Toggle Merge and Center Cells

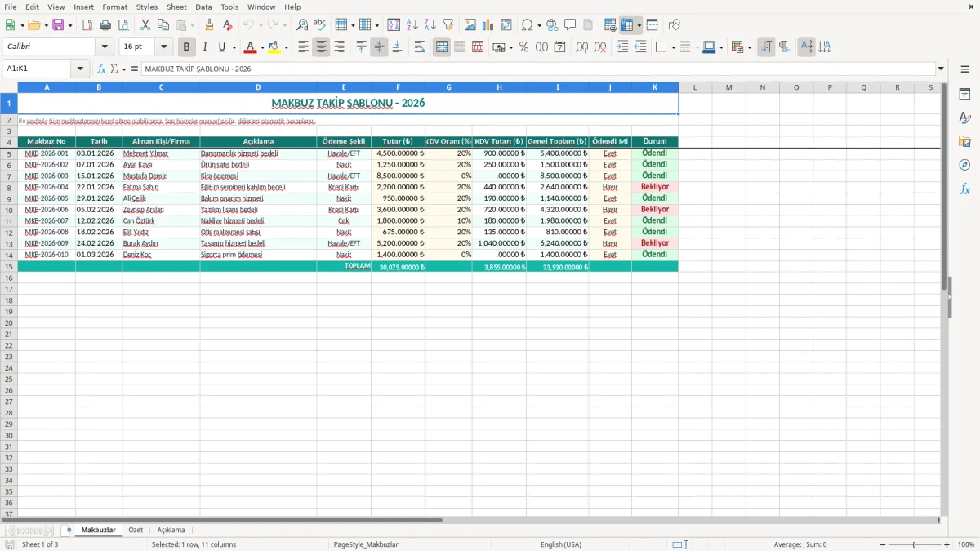pyautogui.click(x=442, y=47)
